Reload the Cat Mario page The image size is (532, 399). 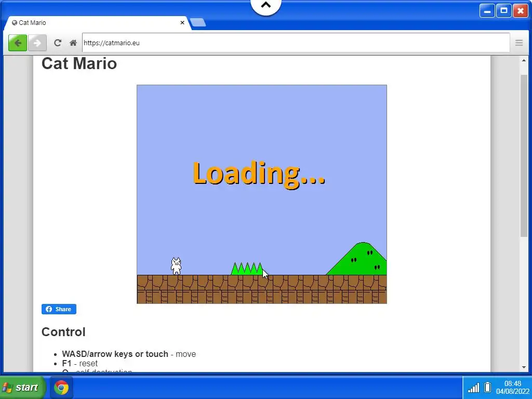(x=58, y=43)
